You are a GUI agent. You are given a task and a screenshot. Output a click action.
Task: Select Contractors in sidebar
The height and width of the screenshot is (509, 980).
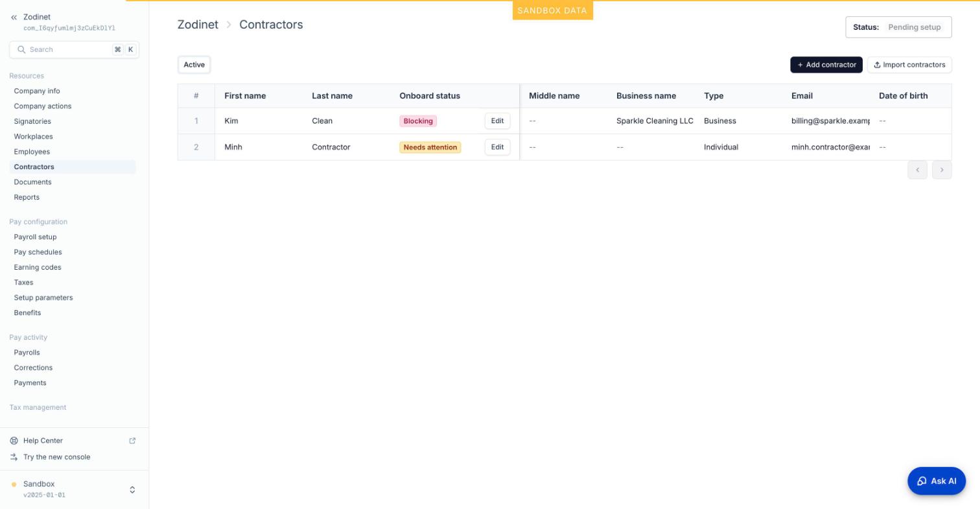(73, 167)
